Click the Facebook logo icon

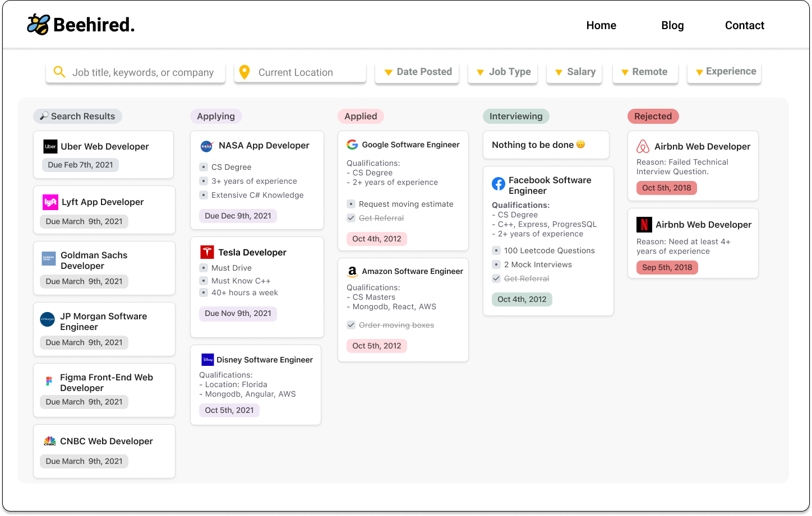click(498, 184)
